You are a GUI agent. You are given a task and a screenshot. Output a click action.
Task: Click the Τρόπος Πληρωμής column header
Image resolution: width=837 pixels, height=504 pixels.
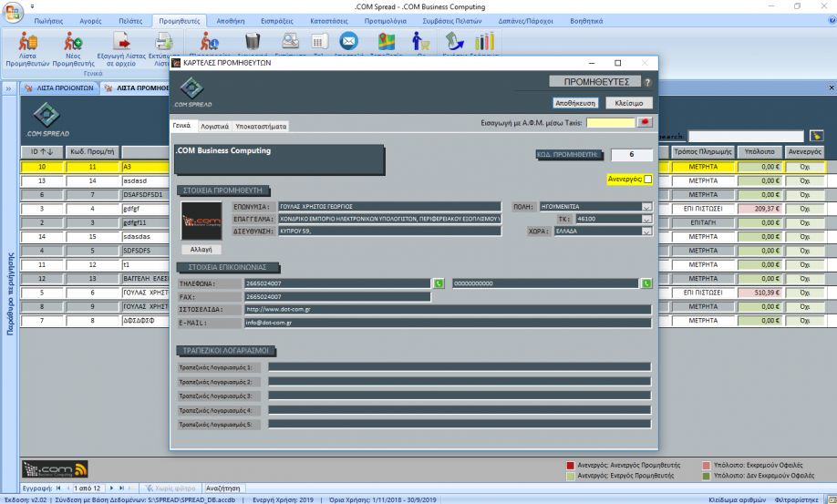702,151
